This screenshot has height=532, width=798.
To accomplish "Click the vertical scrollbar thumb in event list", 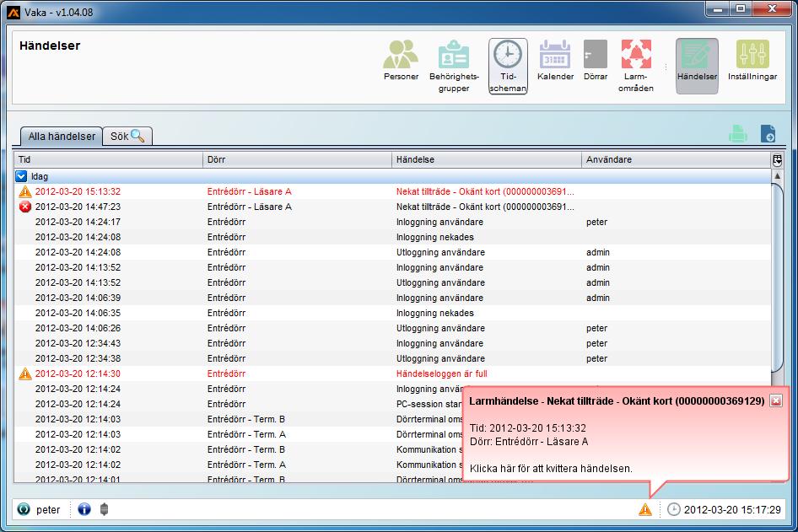I will pos(777,277).
